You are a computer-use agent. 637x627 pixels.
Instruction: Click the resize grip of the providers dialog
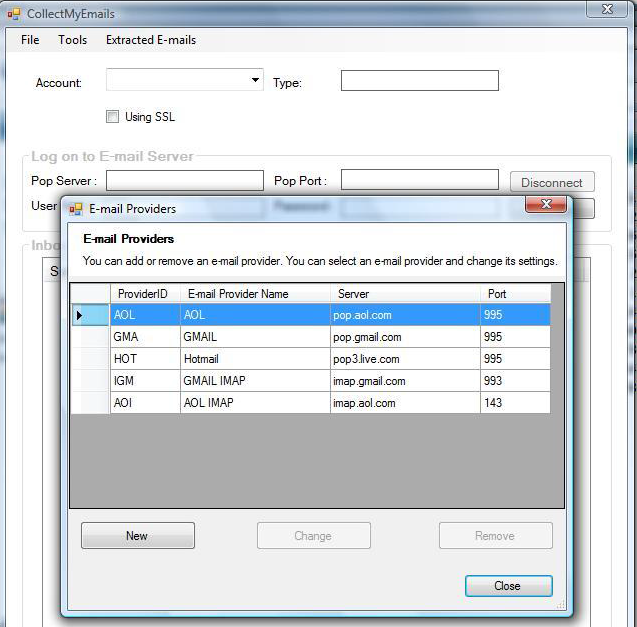coord(561,605)
